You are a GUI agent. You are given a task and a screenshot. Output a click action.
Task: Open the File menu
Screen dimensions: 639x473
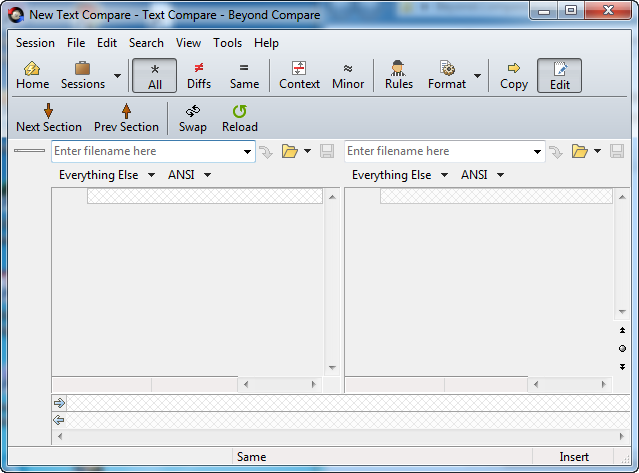click(76, 43)
